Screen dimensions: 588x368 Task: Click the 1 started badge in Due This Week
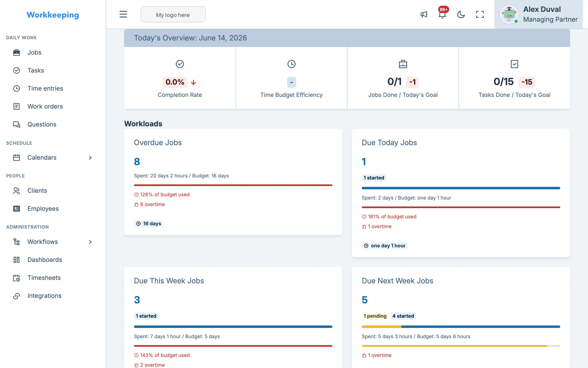146,316
